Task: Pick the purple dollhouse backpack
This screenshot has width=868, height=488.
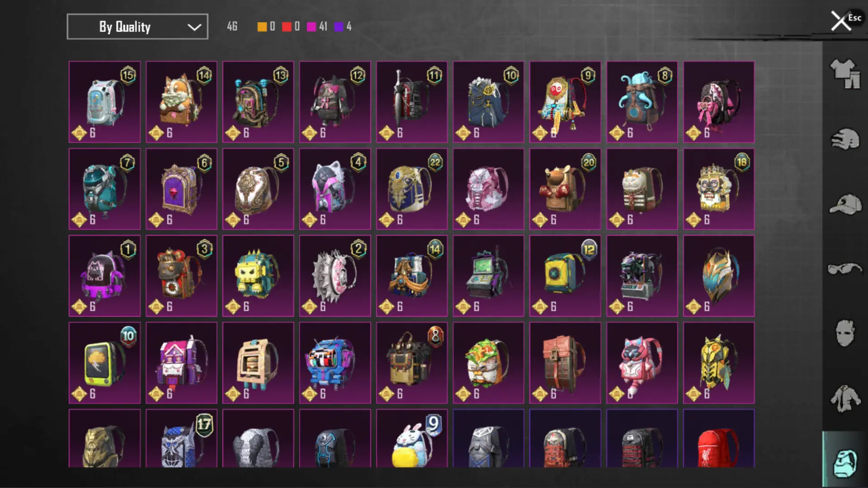Action: pos(181,363)
